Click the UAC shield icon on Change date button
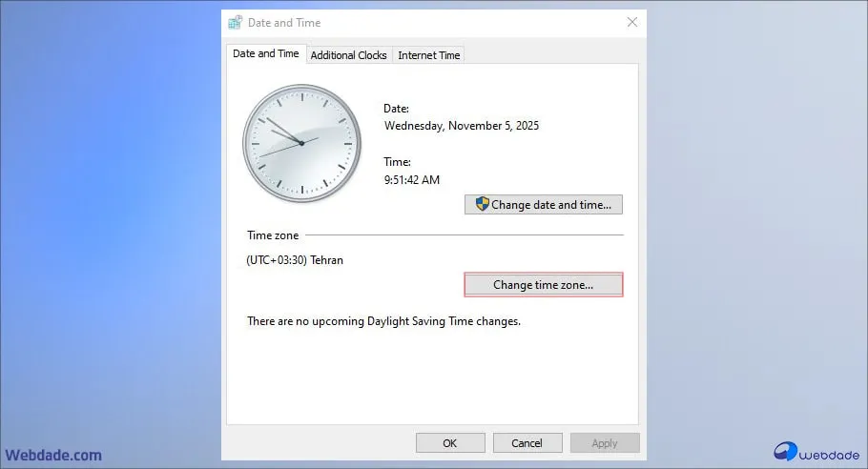The width and height of the screenshot is (868, 469). pyautogui.click(x=482, y=204)
